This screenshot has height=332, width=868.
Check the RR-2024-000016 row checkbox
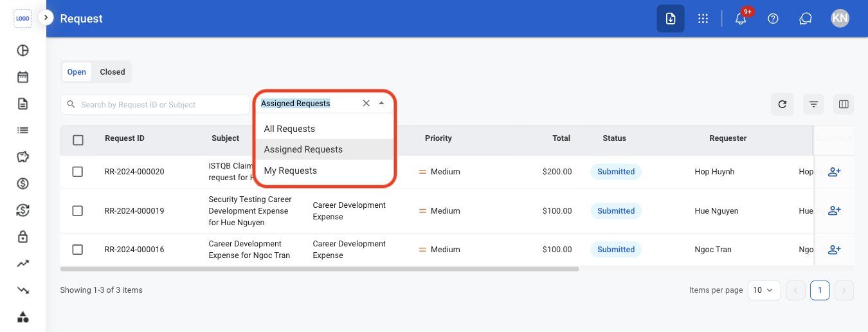78,250
